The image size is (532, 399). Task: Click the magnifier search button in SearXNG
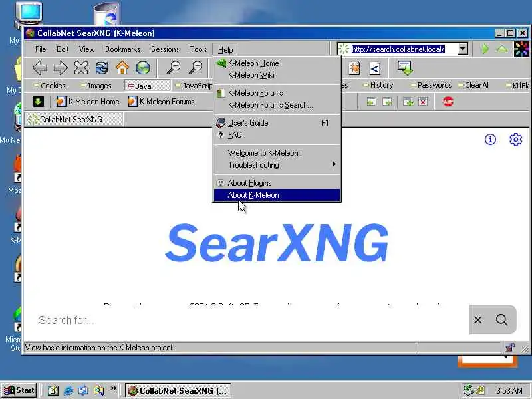pyautogui.click(x=501, y=320)
